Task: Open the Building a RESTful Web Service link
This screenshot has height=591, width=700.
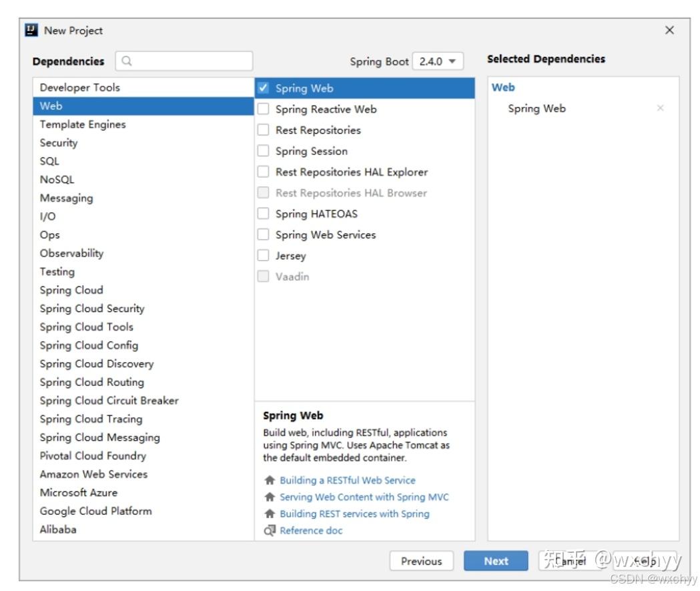Action: (x=347, y=480)
